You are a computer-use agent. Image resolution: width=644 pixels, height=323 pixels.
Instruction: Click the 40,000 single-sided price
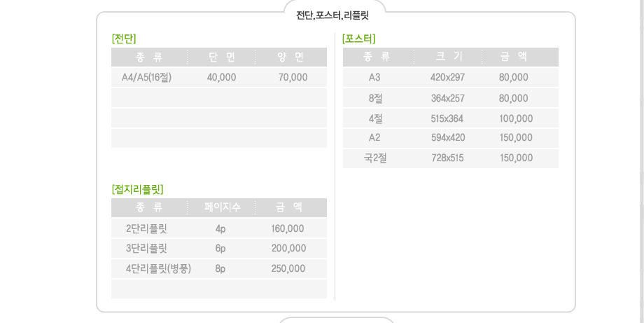pyautogui.click(x=221, y=77)
